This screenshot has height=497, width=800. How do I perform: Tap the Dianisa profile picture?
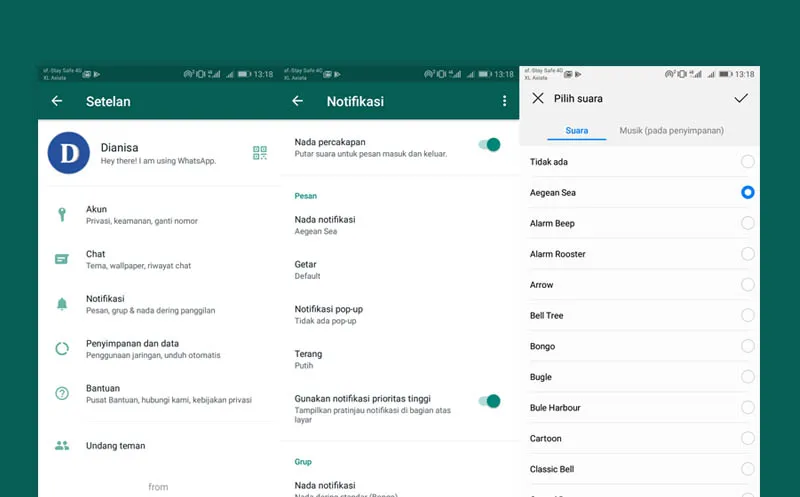(69, 153)
